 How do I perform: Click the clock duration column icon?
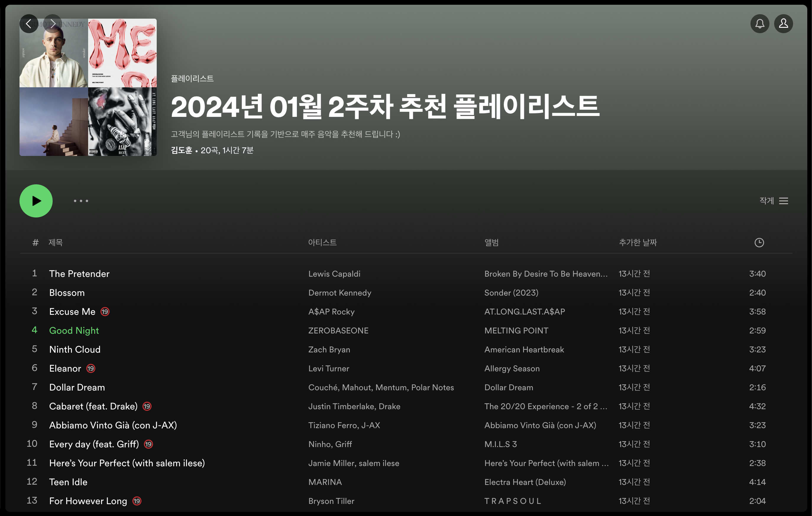[x=759, y=242]
